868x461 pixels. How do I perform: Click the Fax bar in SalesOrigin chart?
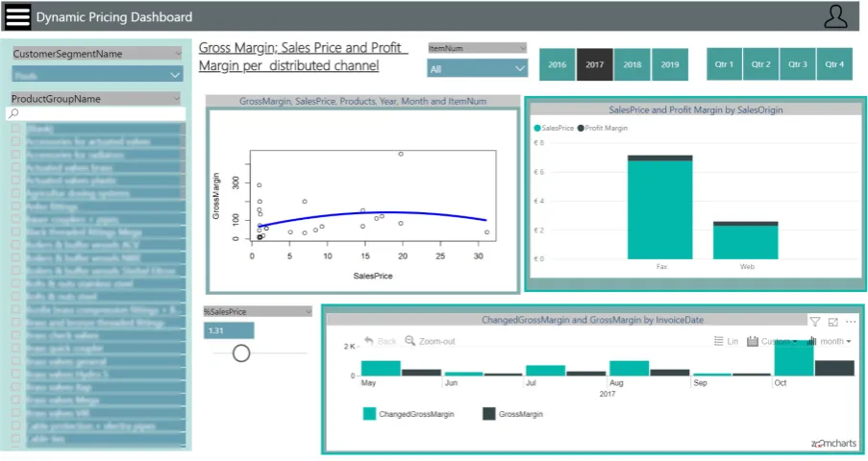point(659,209)
